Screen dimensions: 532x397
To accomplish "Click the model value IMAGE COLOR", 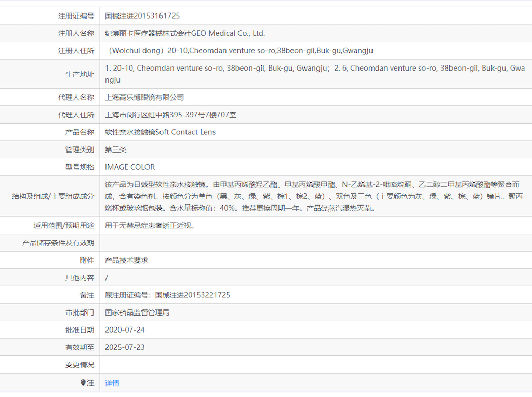I will click(130, 167).
